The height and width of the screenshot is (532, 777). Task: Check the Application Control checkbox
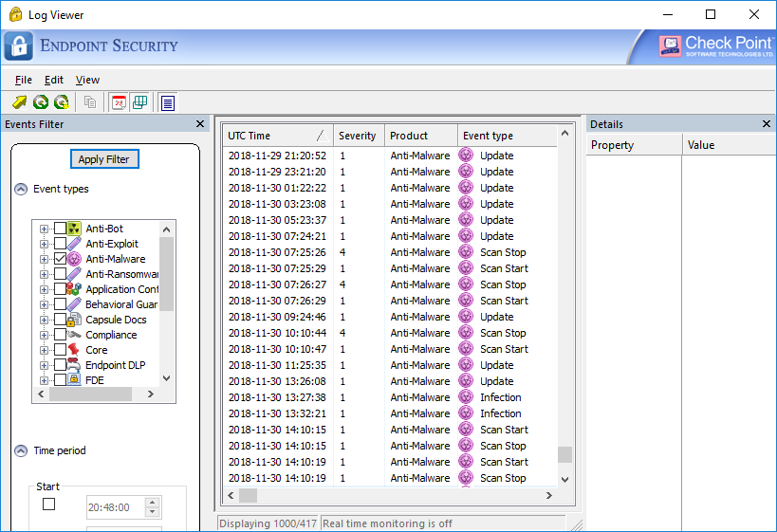[60, 289]
